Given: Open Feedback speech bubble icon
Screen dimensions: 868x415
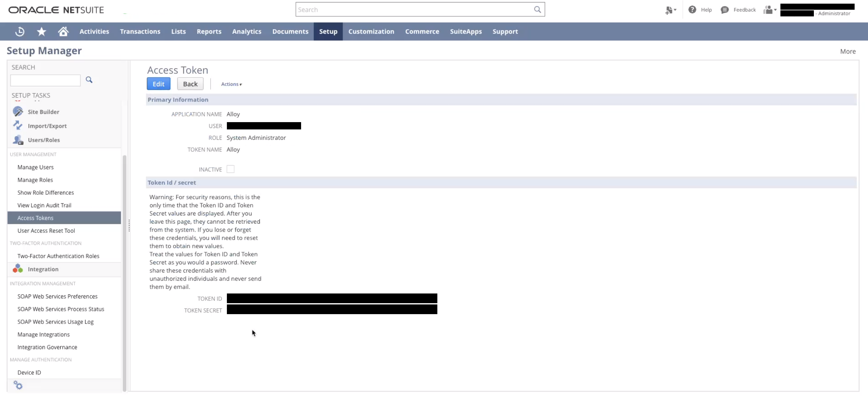Looking at the screenshot, I should tap(724, 10).
